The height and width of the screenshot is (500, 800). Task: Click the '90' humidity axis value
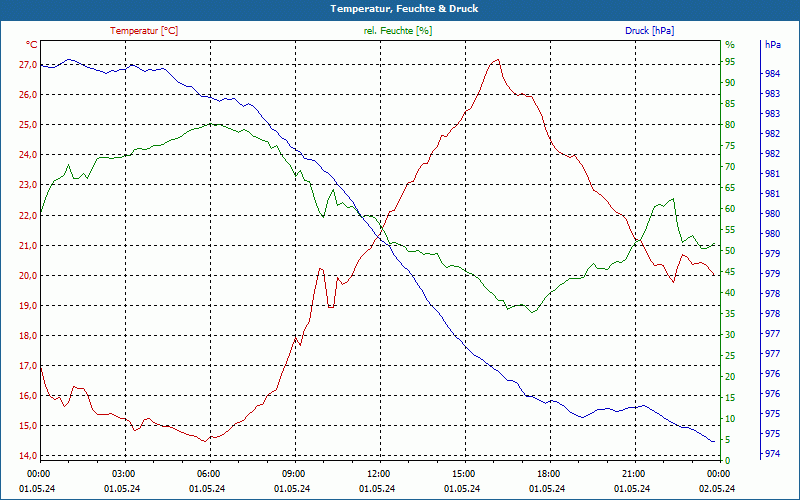[x=730, y=83]
